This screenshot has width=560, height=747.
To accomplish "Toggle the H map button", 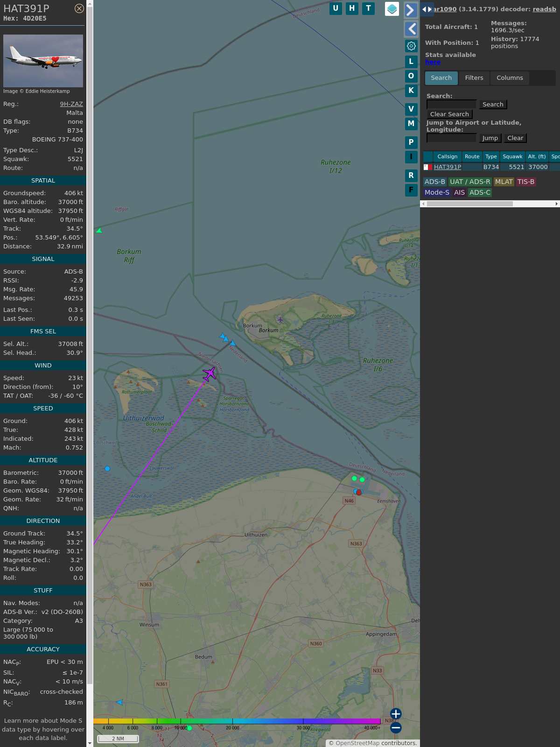I will (x=352, y=8).
